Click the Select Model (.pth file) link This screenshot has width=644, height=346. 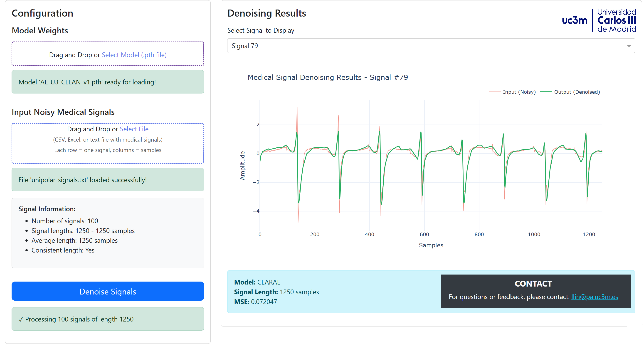pos(134,55)
